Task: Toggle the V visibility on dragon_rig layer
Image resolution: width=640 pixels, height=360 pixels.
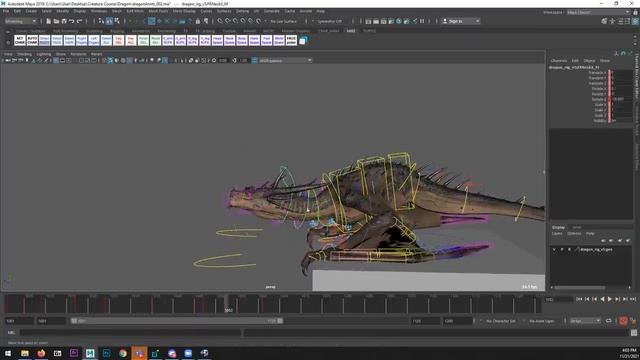Action: click(554, 249)
